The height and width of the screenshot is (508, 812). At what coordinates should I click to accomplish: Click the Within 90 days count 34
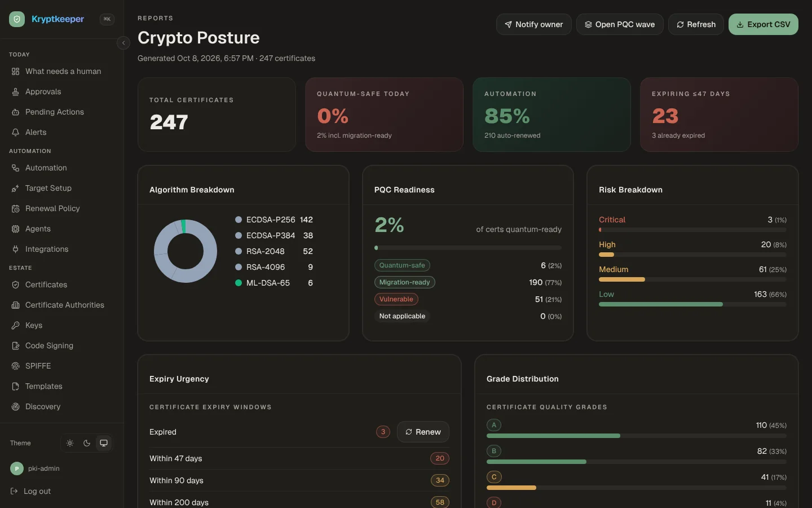tap(440, 480)
